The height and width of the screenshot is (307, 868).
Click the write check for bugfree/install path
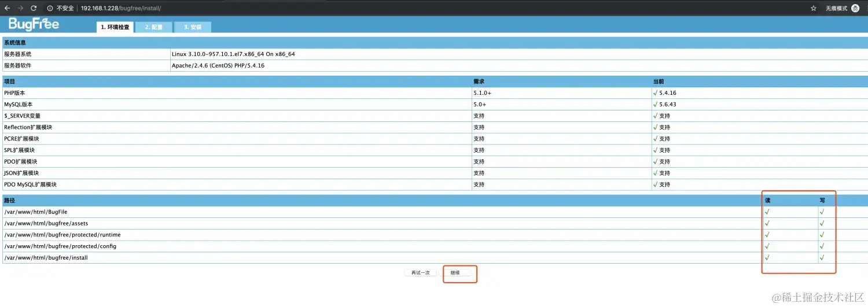822,258
